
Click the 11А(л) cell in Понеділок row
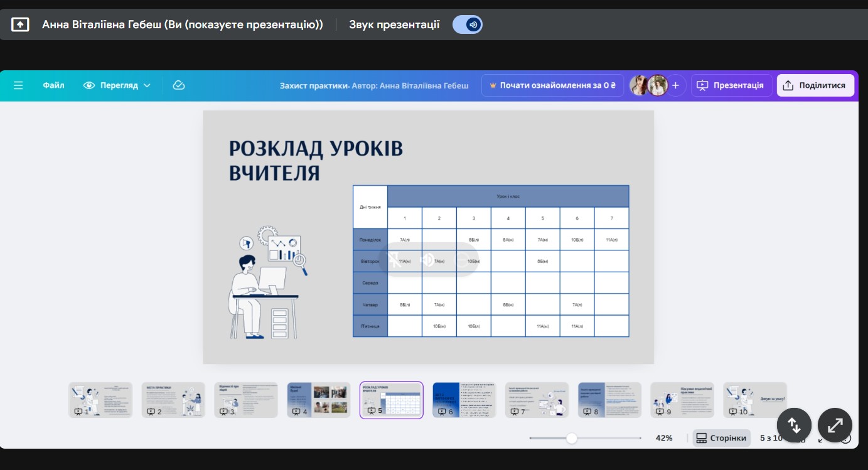click(611, 240)
